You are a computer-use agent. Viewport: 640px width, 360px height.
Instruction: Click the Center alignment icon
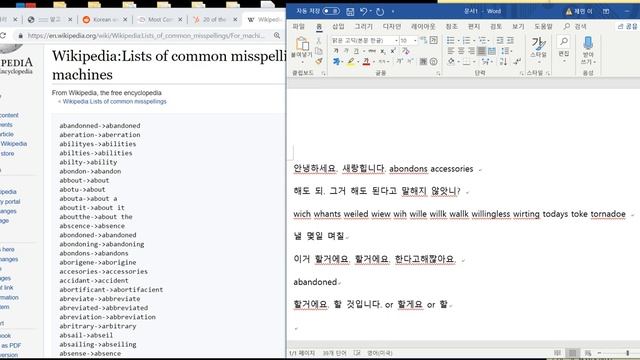point(461,51)
